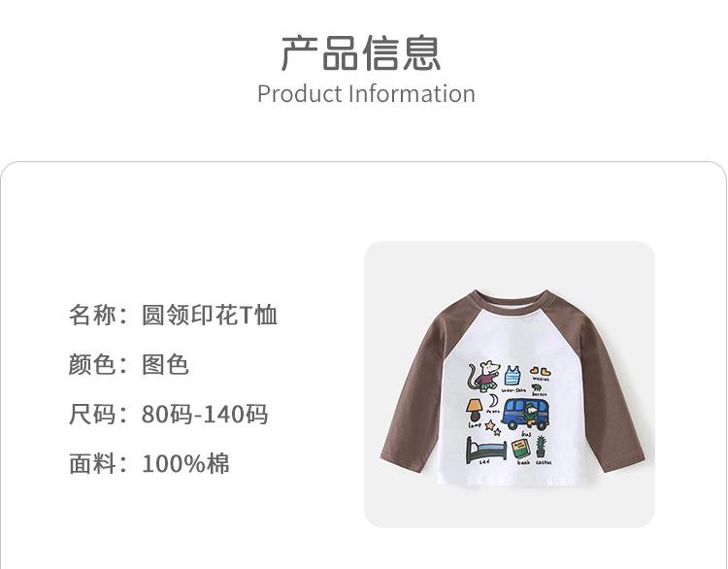Click the 尺码 label
728x569 pixels.
(x=92, y=414)
